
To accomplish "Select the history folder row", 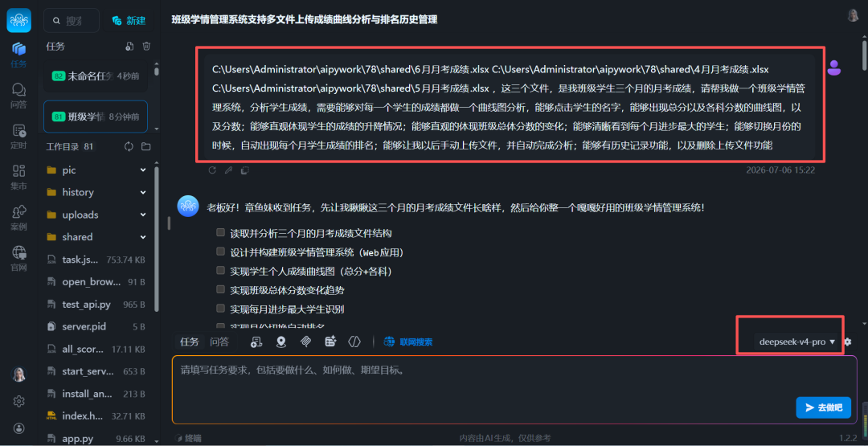I will point(97,192).
